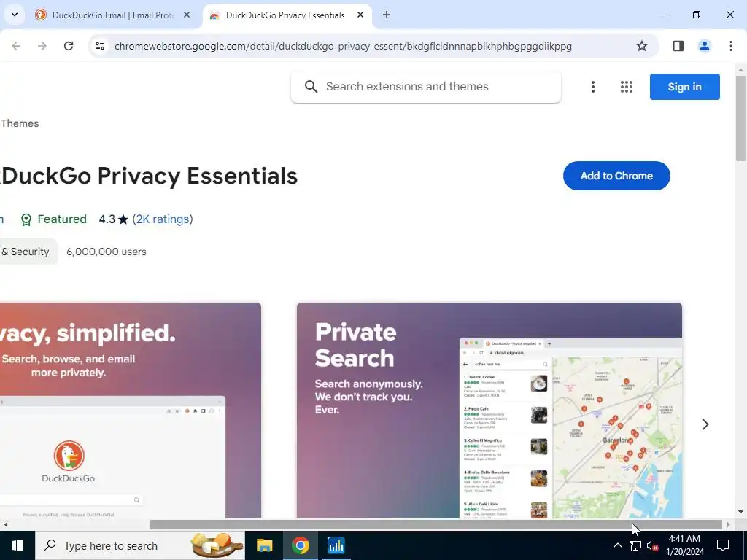This screenshot has height=560, width=747.
Task: Click Chrome icon in taskbar
Action: (x=300, y=545)
